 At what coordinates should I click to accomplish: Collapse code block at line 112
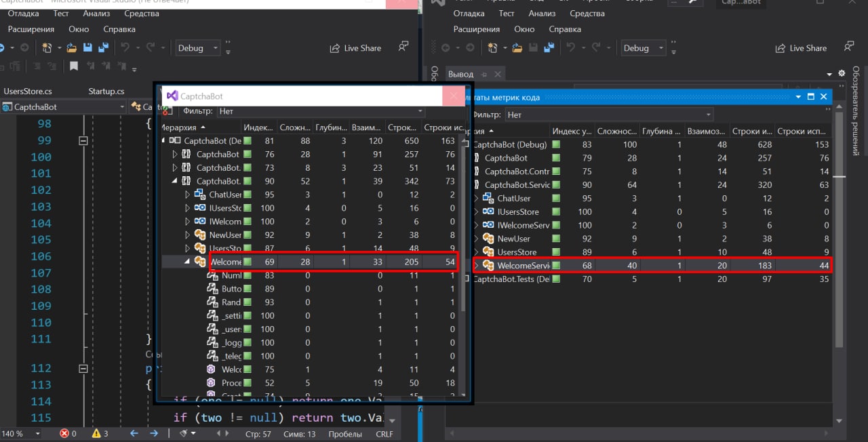click(x=83, y=368)
